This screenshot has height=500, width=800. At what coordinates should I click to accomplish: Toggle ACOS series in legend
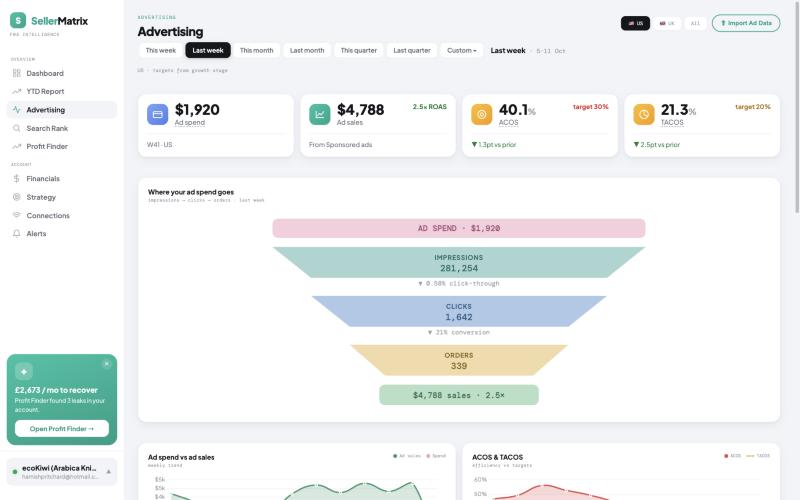(733, 456)
